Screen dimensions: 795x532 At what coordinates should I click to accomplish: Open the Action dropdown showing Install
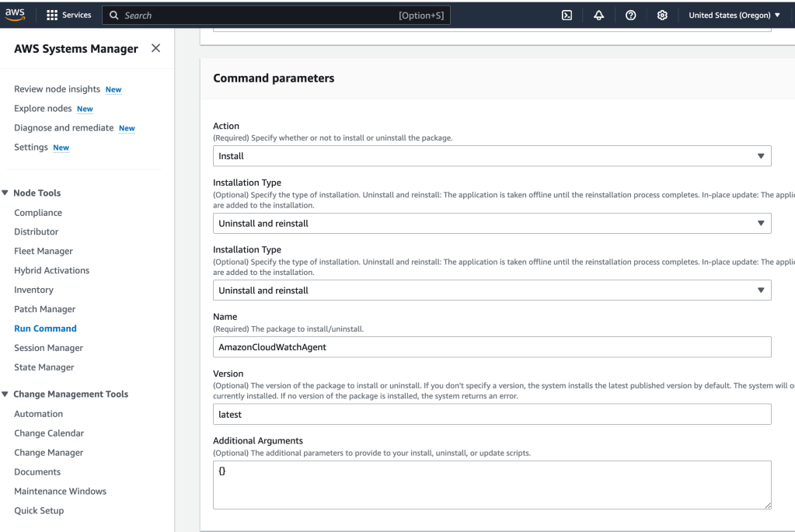click(x=491, y=156)
